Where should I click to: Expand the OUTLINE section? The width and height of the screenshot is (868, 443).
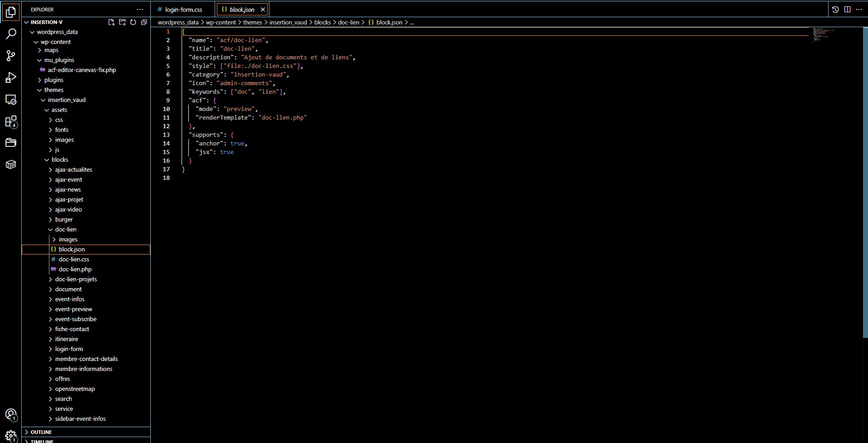(x=41, y=432)
